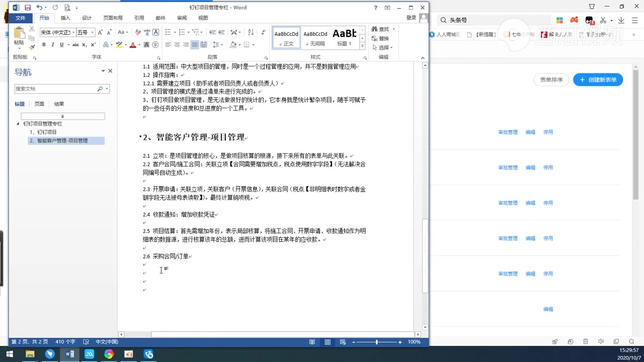Select the Cut scissors icon in the clipboard group
Image resolution: width=644 pixels, height=362 pixels.
(32, 29)
